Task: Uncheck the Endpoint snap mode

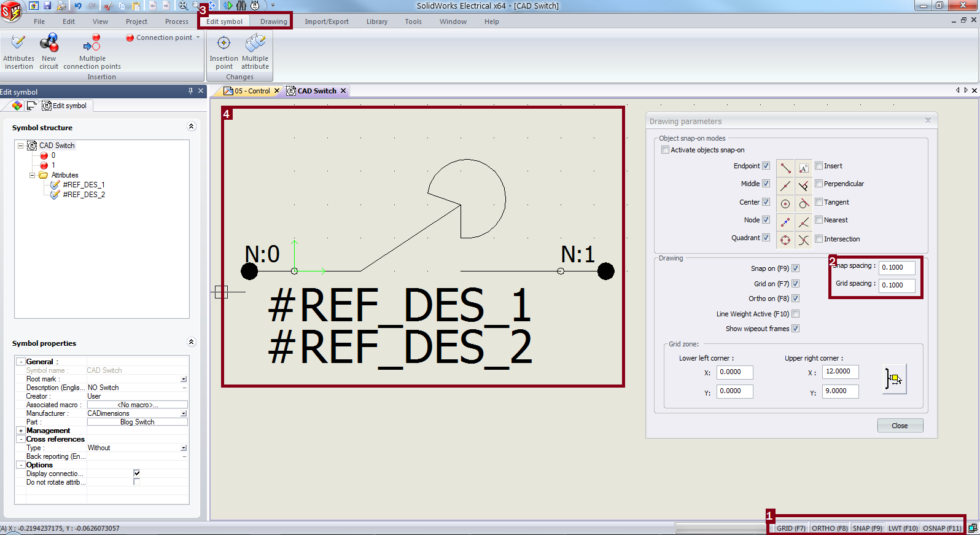Action: [766, 166]
